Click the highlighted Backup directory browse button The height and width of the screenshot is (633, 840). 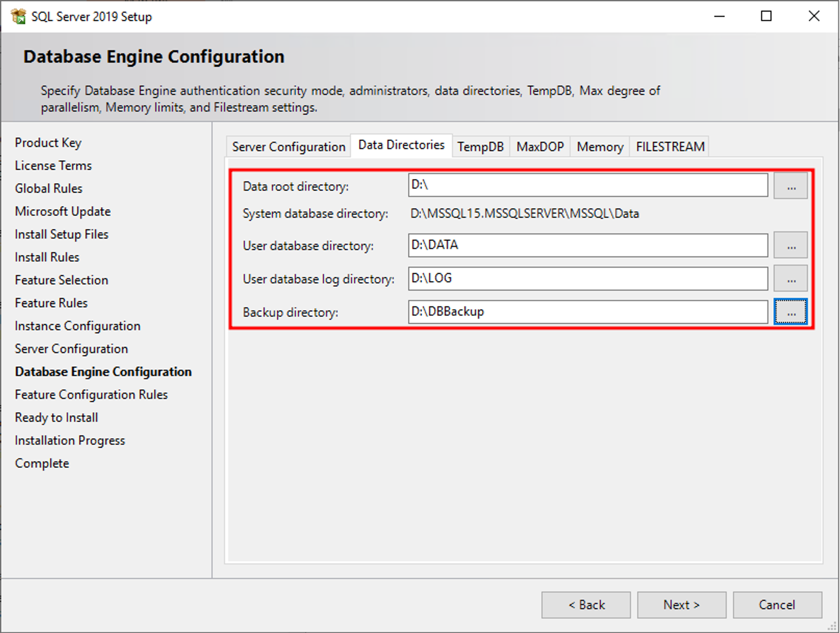point(790,312)
